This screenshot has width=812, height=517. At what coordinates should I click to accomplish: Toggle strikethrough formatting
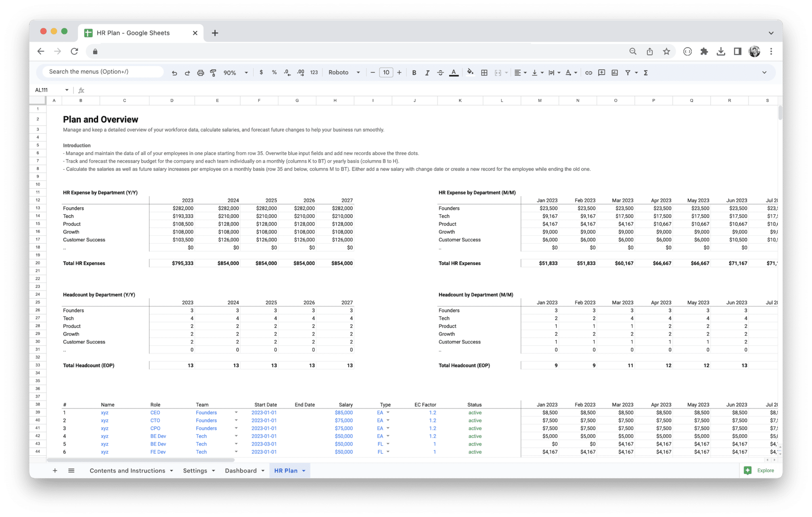(x=440, y=72)
